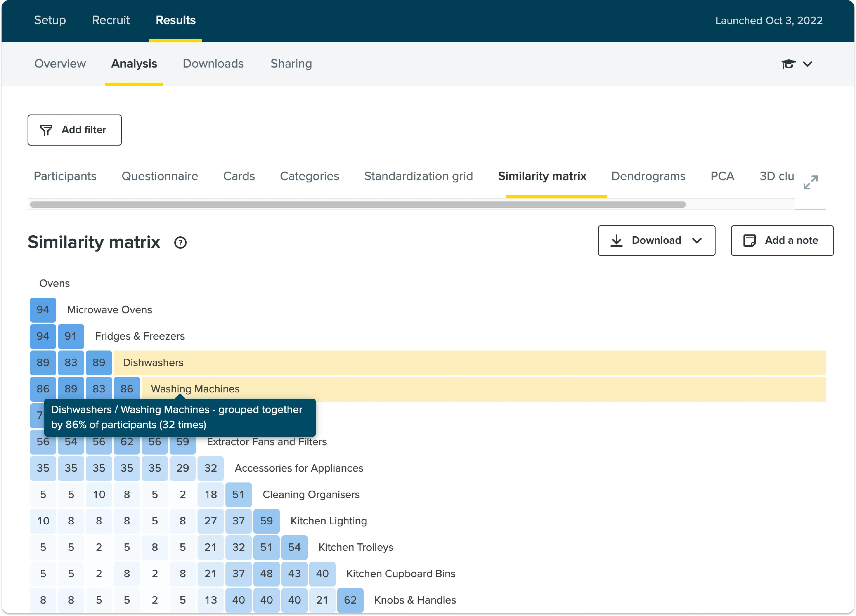Viewport: 856px width, 616px height.
Task: Click the 94 cell beside Microwave Ovens
Action: pos(43,310)
